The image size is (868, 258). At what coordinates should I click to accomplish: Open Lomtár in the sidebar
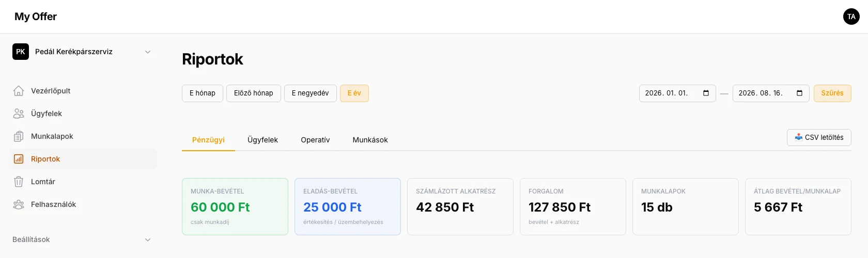[x=83, y=182]
